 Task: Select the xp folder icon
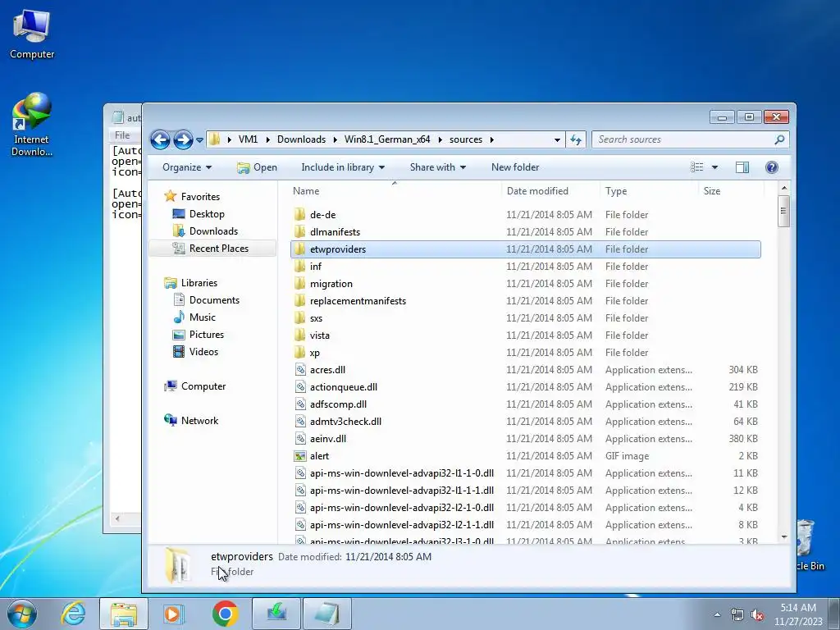[300, 353]
